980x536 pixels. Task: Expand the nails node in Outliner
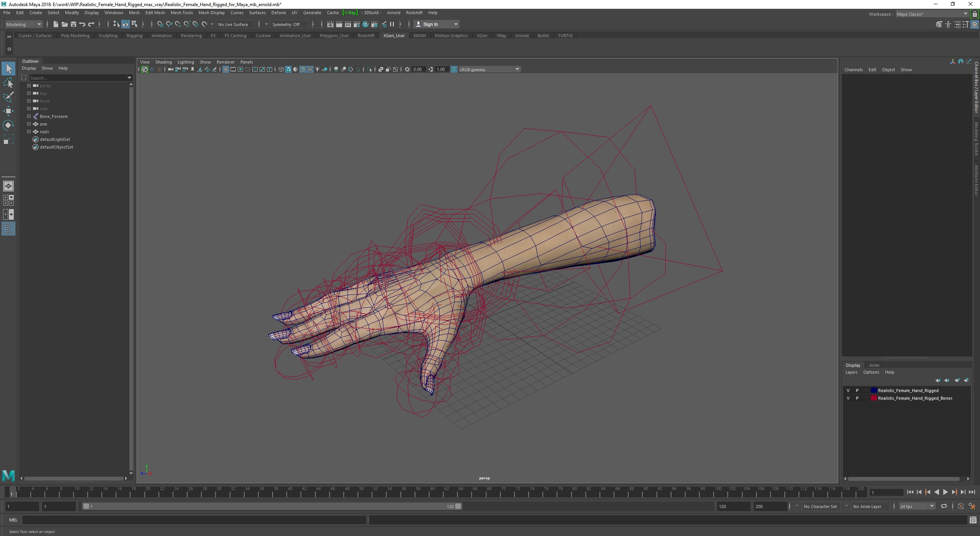29,132
